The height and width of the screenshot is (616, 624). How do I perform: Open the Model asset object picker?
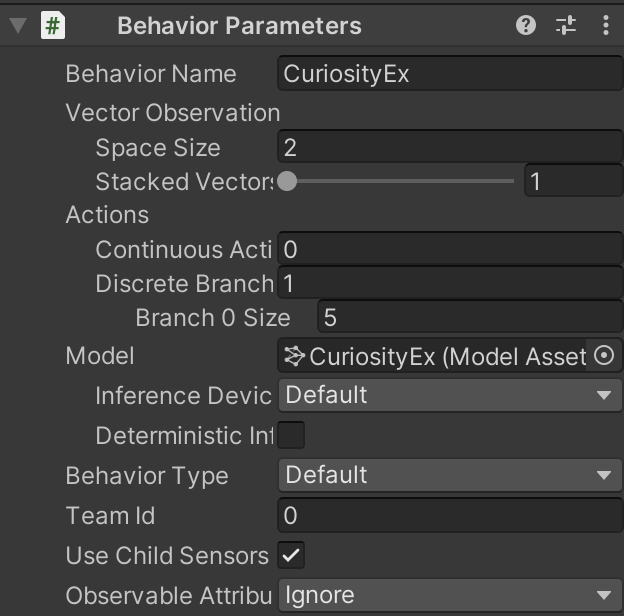[x=604, y=356]
